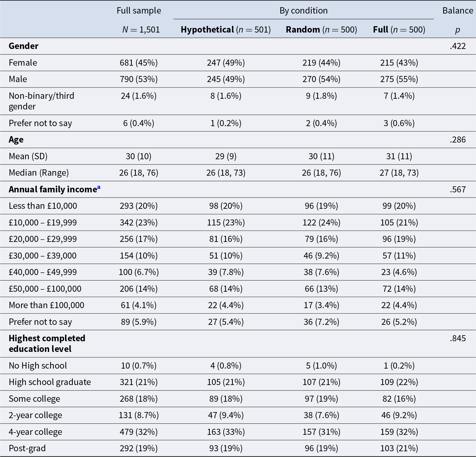476x457 pixels.
Task: Select the cell "790 (53%)"
Action: pyautogui.click(x=139, y=79)
